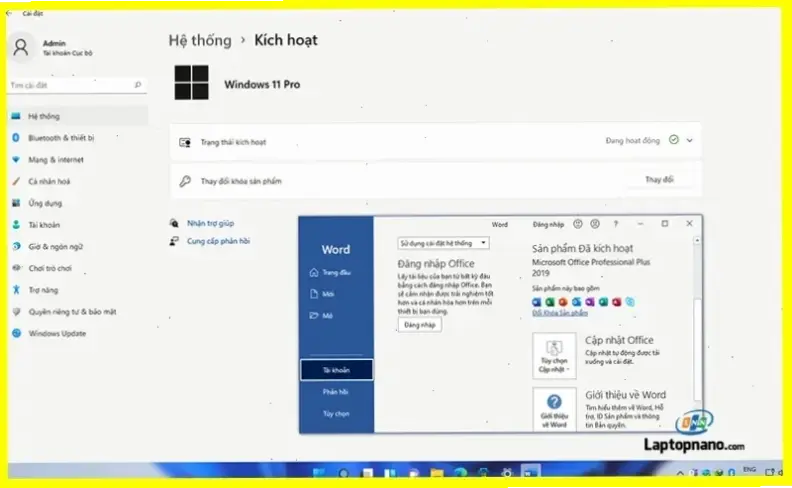Expand the Trạng thái kích hoạt row
The height and width of the screenshot is (488, 792).
(689, 141)
